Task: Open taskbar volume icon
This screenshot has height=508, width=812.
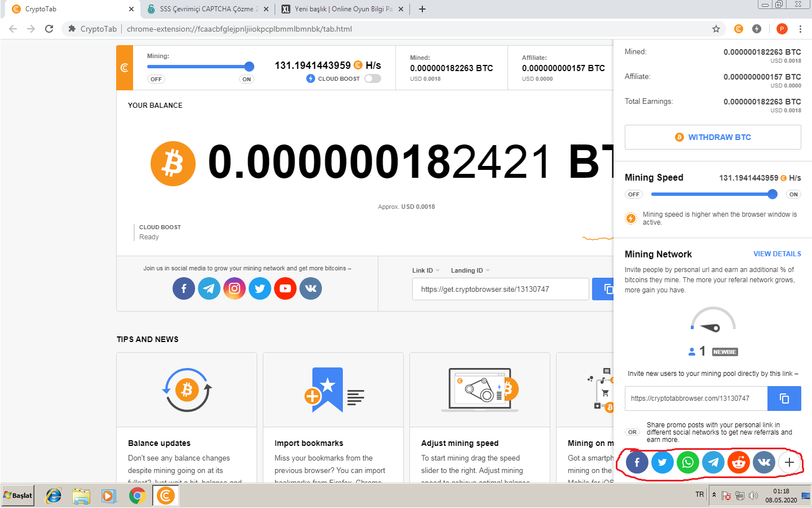Action: tap(753, 496)
